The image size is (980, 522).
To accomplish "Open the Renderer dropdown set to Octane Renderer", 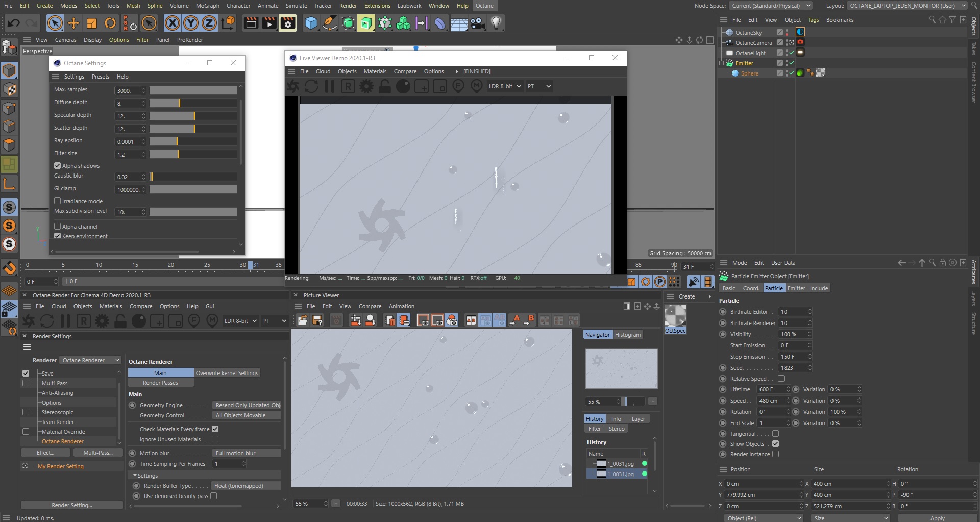I will point(90,360).
